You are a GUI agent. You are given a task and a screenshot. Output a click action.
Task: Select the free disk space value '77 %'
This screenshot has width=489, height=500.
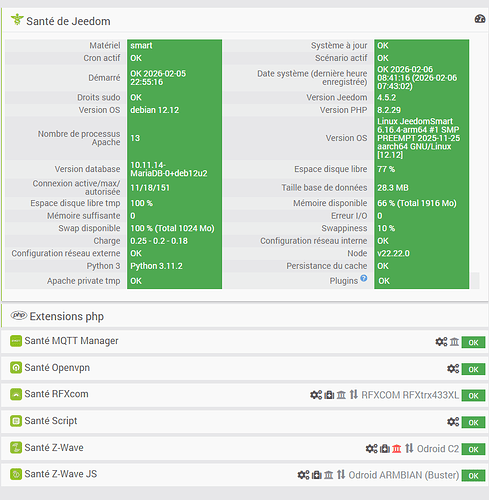pyautogui.click(x=386, y=169)
